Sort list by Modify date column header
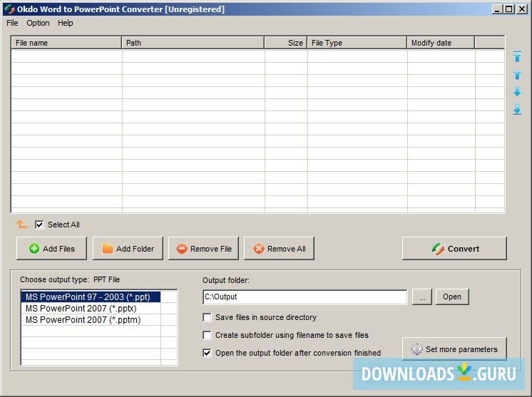The image size is (532, 397). pos(441,43)
